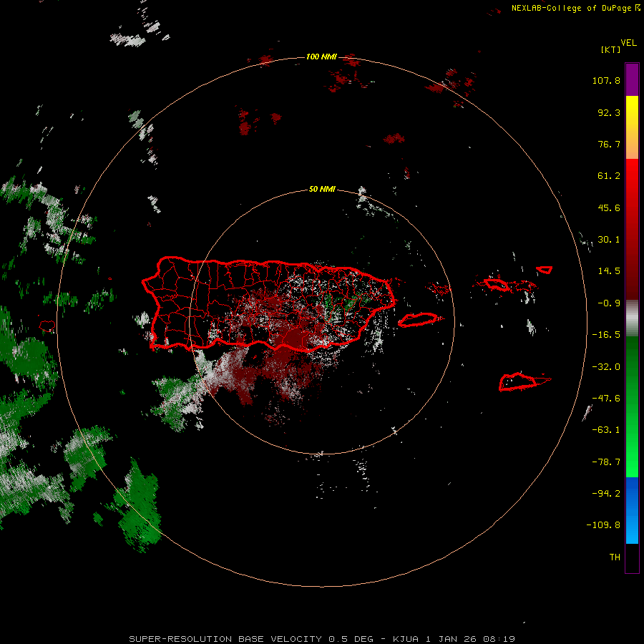
Task: Click the -109.8 legend value
Action: 603,525
